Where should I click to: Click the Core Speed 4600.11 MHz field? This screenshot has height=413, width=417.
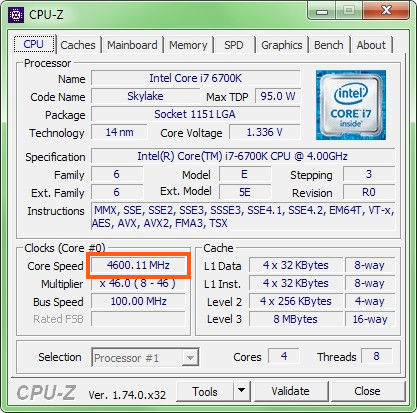click(138, 265)
